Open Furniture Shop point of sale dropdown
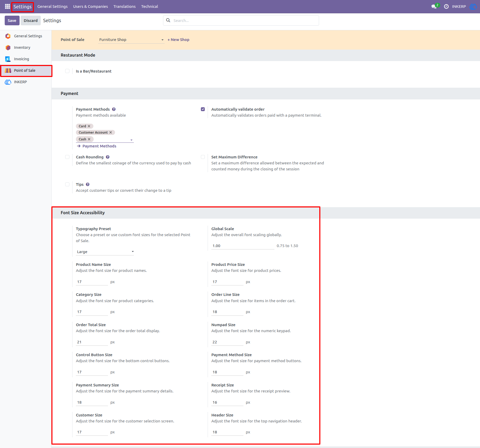 [x=131, y=40]
